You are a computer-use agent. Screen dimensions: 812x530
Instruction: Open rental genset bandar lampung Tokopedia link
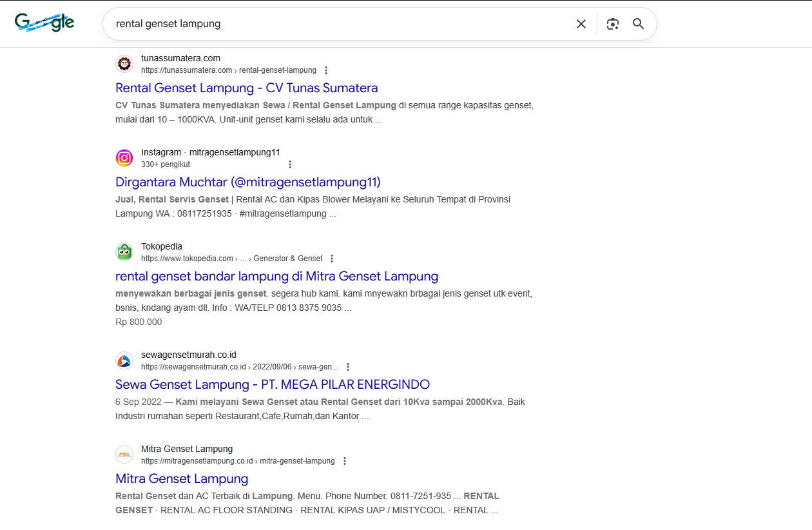276,276
